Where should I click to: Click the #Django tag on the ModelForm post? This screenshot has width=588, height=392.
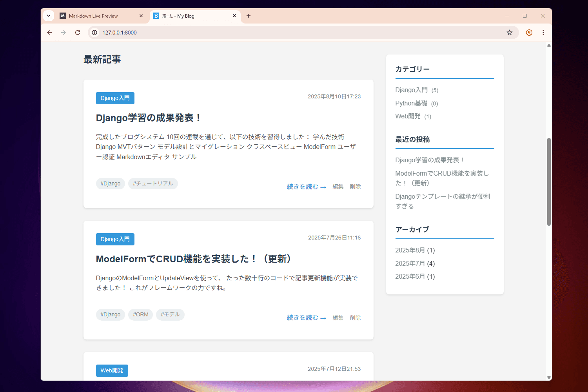pyautogui.click(x=111, y=314)
